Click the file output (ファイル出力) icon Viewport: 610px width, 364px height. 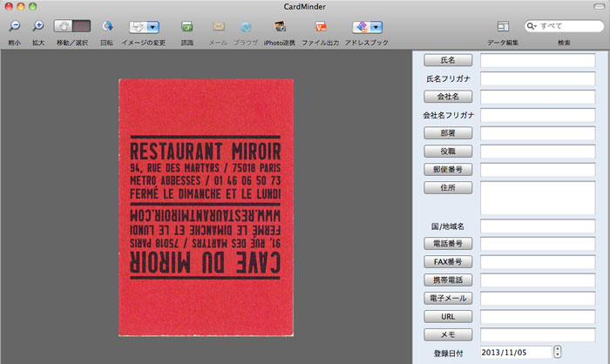pos(321,26)
